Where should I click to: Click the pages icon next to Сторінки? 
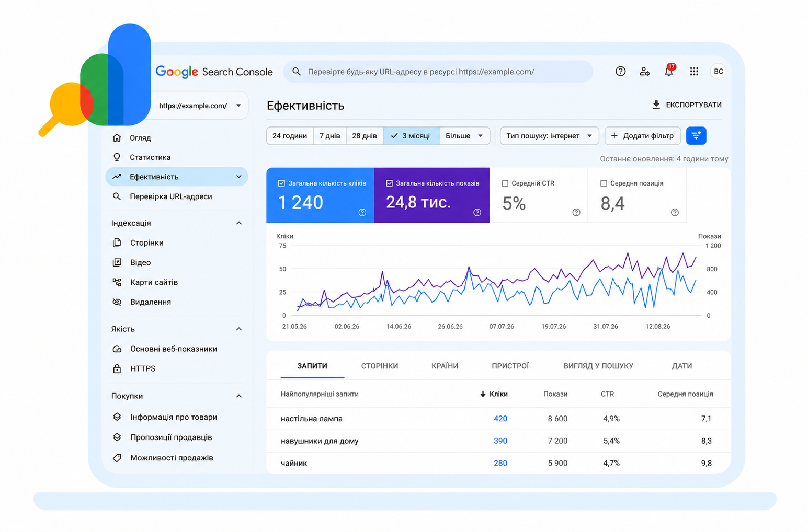[x=117, y=242]
